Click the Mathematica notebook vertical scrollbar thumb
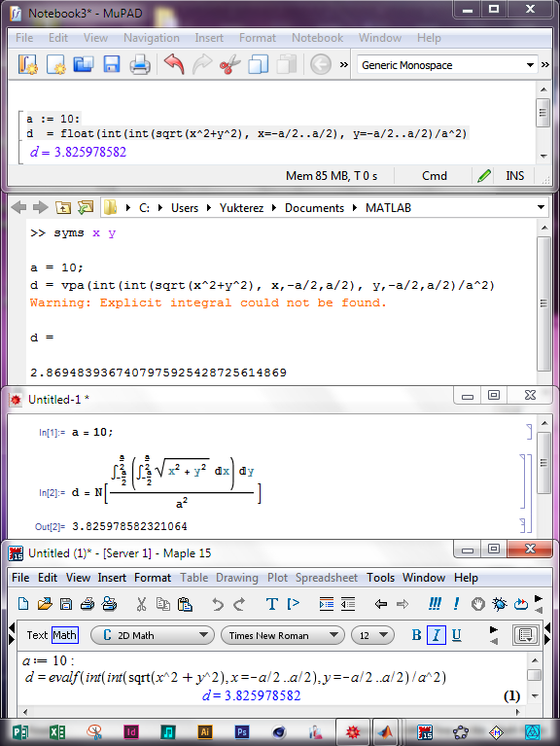Viewport: 560px width, 746px height. [x=543, y=462]
